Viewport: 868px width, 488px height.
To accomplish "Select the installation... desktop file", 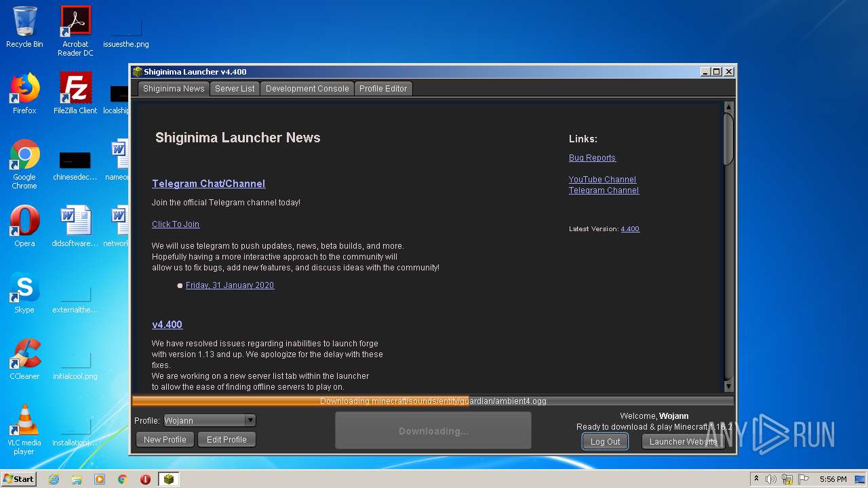I will click(x=75, y=431).
